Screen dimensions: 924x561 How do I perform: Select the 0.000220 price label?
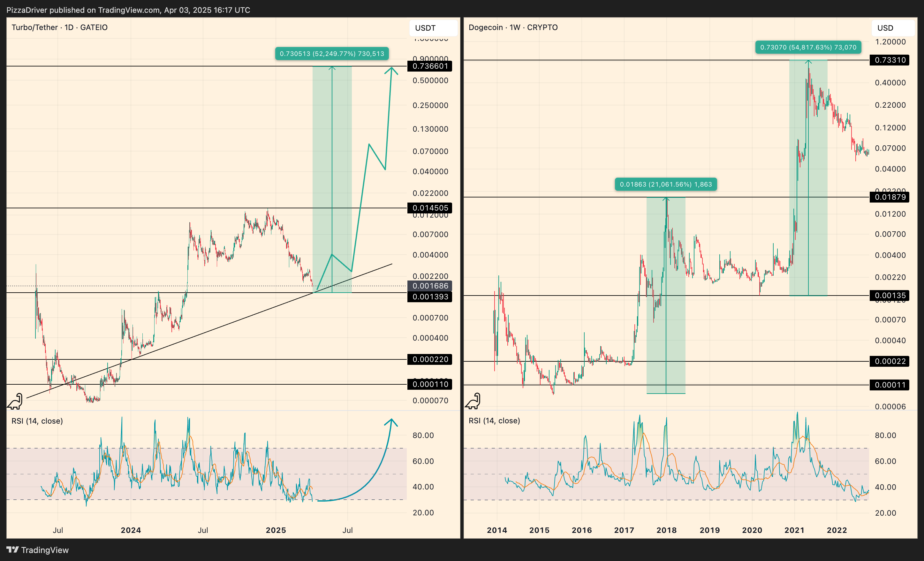(430, 359)
